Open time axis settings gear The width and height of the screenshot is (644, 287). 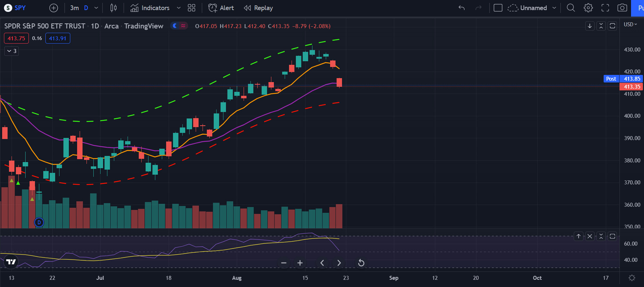(632, 278)
